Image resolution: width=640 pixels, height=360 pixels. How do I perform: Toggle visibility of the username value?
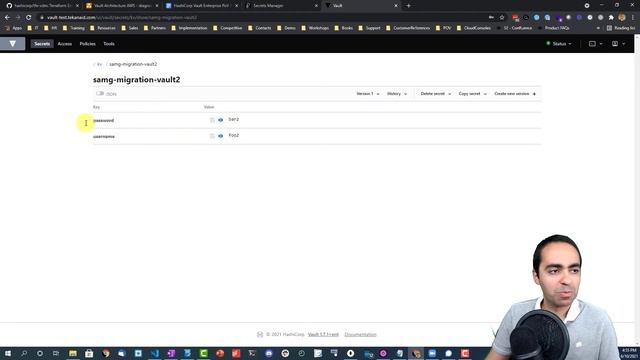point(220,136)
